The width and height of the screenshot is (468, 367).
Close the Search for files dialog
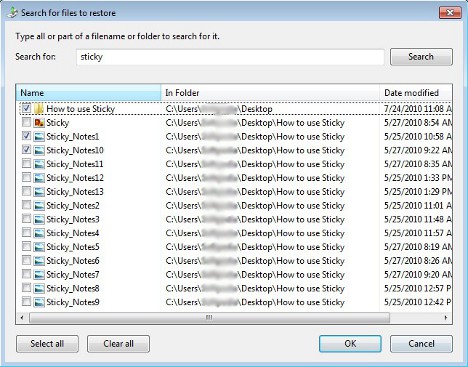(x=450, y=13)
